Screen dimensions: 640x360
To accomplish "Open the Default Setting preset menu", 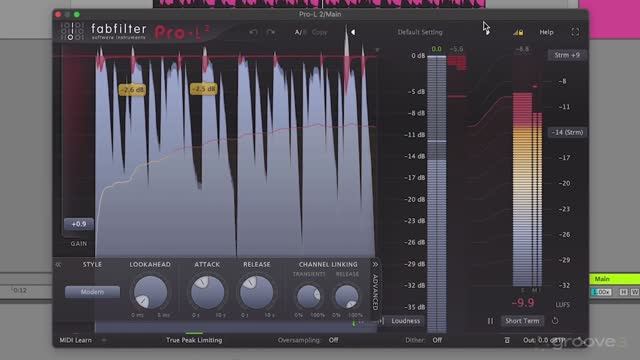I will (x=420, y=32).
